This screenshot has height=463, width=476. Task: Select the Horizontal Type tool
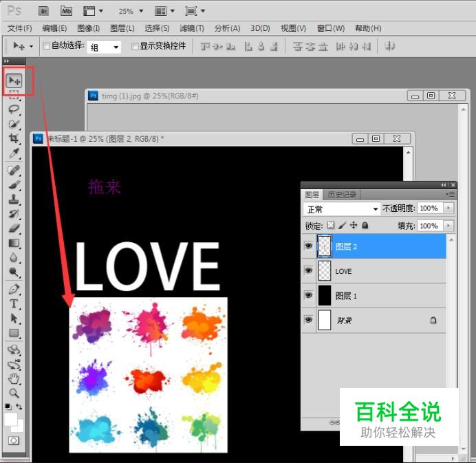click(x=14, y=303)
